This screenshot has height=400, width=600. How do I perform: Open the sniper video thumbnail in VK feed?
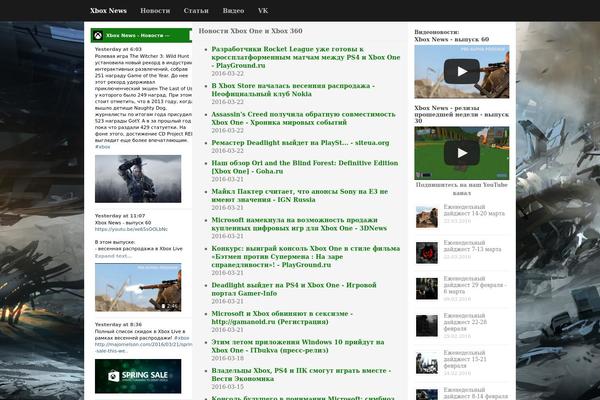pyautogui.click(x=138, y=287)
